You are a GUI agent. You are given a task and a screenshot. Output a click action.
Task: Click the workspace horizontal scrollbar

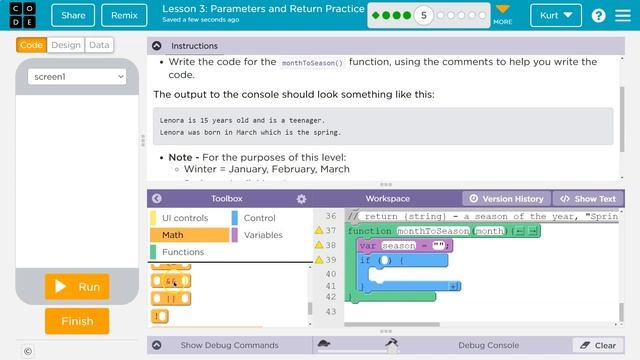[x=392, y=324]
